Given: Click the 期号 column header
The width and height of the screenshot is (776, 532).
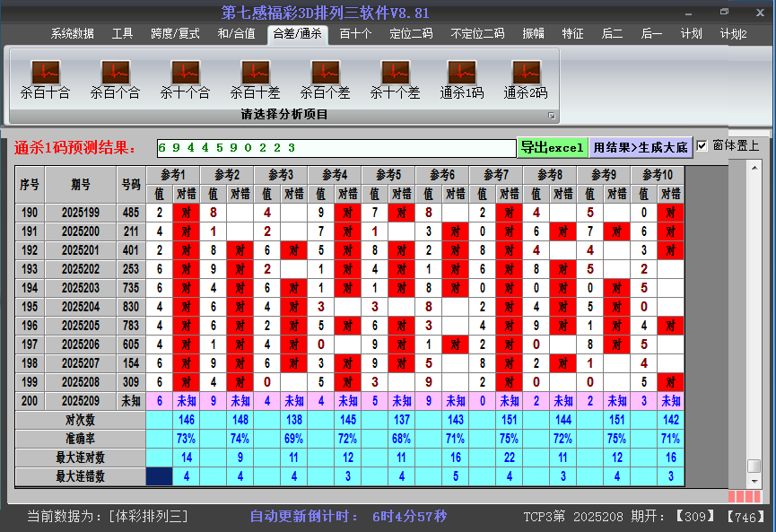Looking at the screenshot, I should pos(81,185).
